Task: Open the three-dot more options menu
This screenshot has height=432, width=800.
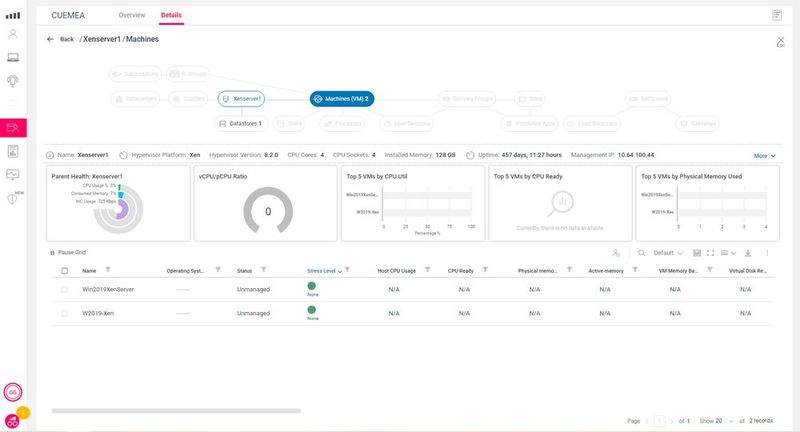Action: pos(767,253)
